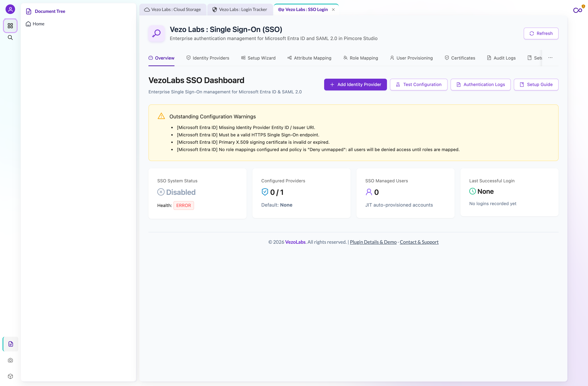
Task: Open the Certificates tab
Action: click(460, 58)
